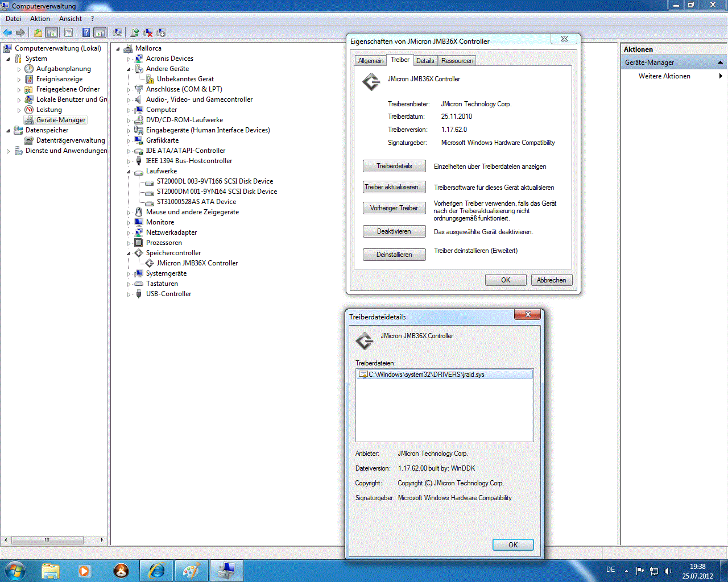This screenshot has height=582, width=728.
Task: Click the volume speaker tray icon
Action: (668, 571)
